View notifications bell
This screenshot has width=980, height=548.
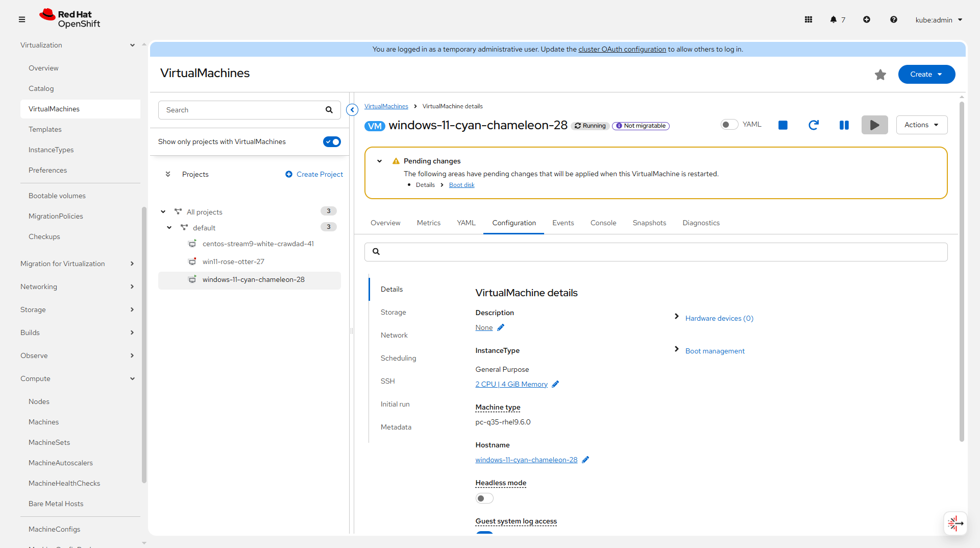coord(833,19)
